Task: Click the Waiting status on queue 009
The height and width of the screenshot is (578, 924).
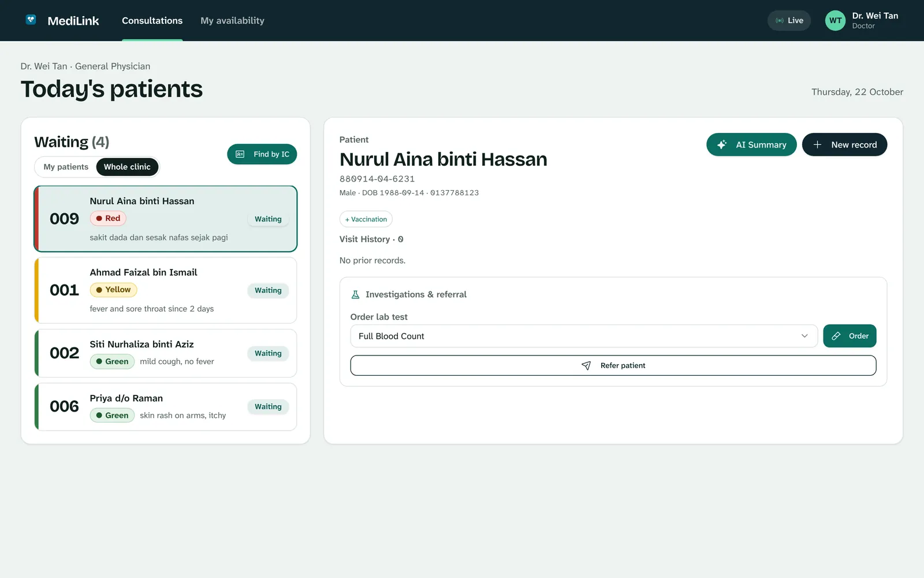Action: tap(268, 219)
